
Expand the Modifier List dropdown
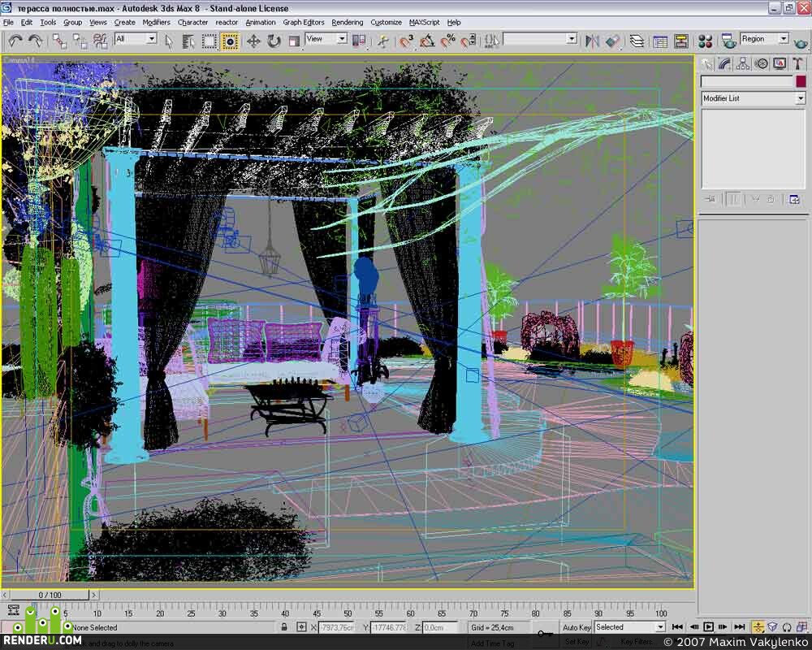(x=754, y=98)
